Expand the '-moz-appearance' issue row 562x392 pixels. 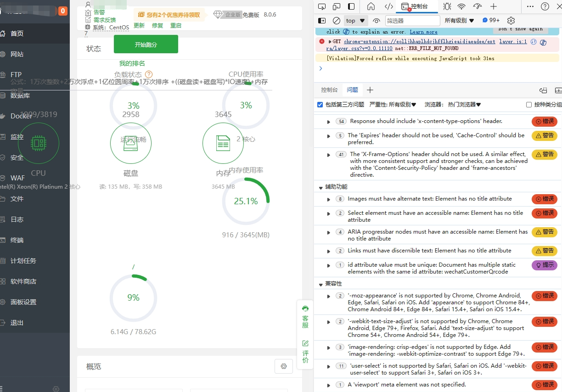(329, 296)
